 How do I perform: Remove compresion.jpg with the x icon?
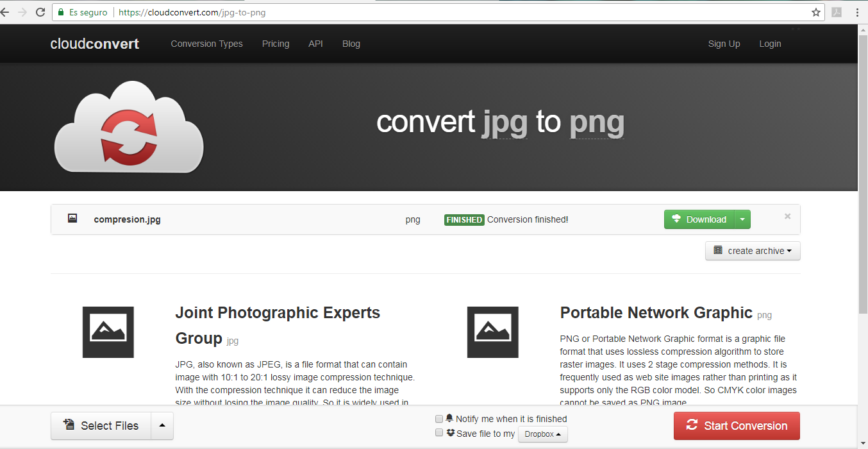coord(788,216)
